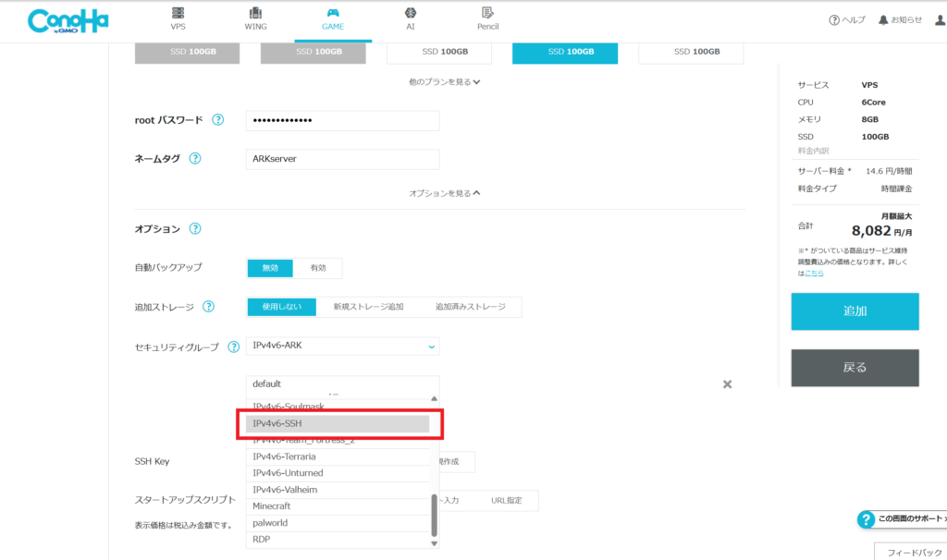Click help icon next to option heading

click(195, 229)
